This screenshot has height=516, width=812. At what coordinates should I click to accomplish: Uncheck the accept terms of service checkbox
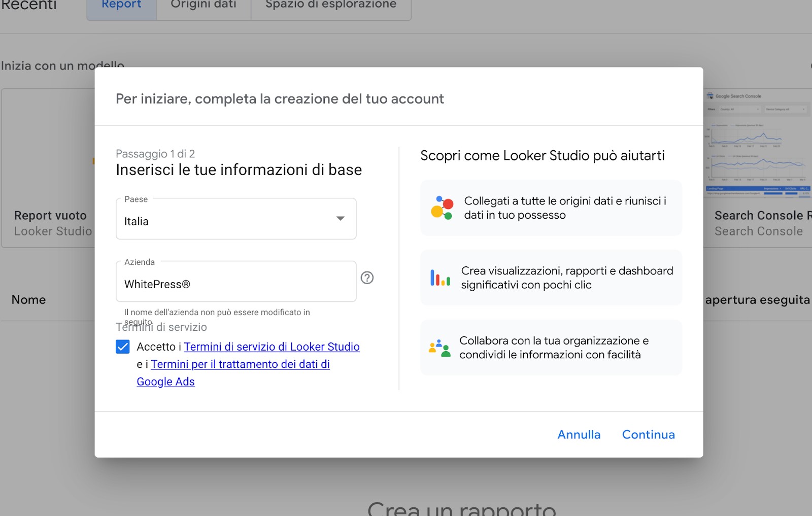pos(122,347)
